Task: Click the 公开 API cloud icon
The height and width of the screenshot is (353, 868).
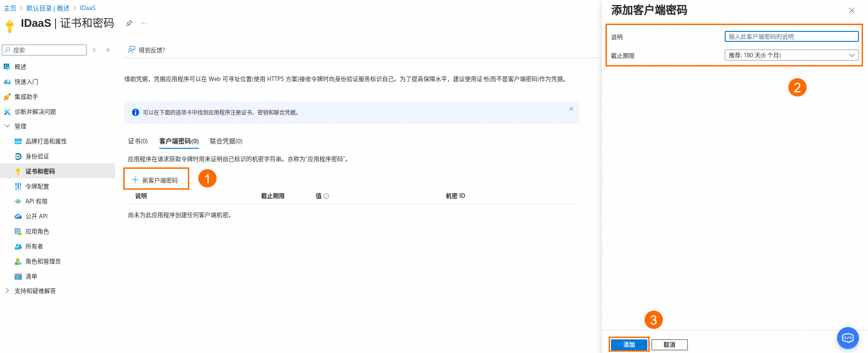Action: [x=18, y=217]
